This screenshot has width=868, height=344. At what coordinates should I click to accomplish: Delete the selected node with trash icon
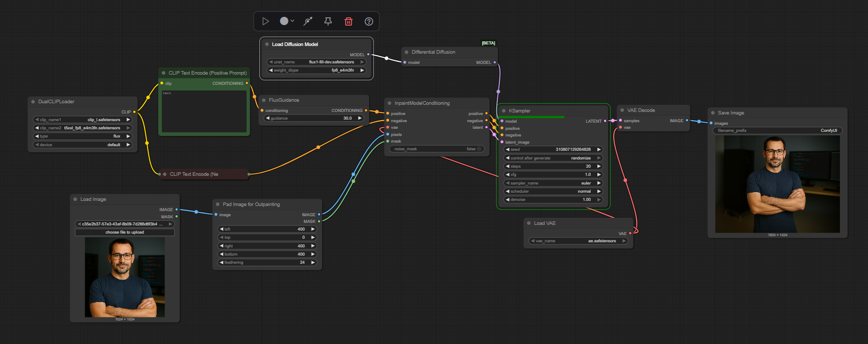[349, 21]
